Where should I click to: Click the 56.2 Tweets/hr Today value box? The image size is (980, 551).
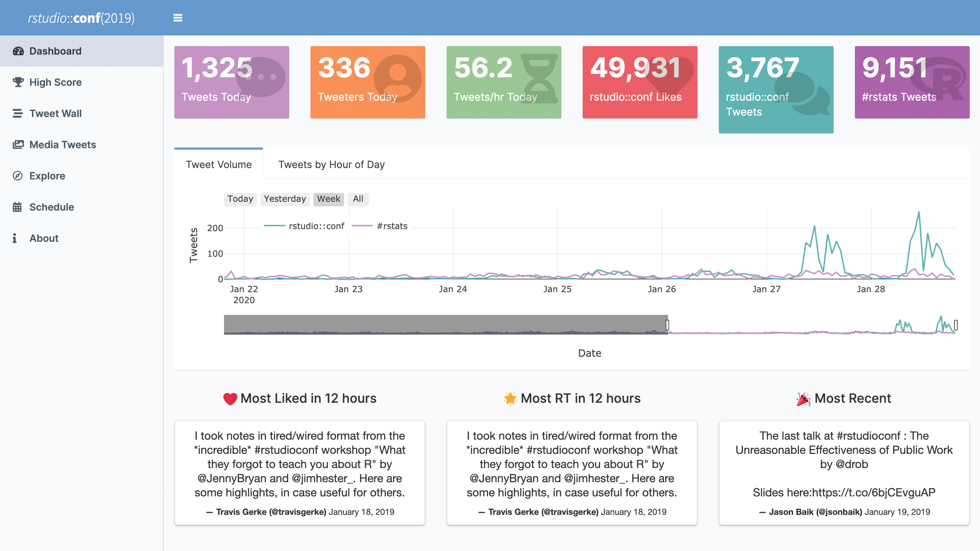pyautogui.click(x=504, y=82)
